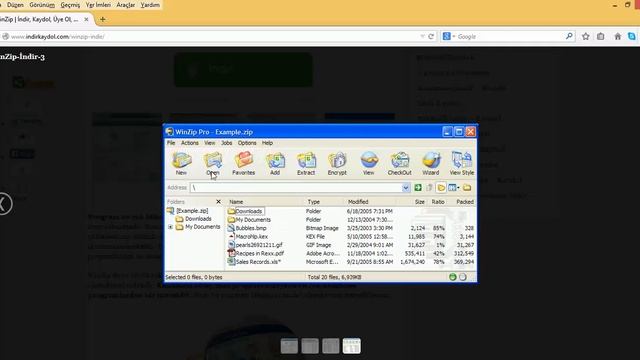Open the Address field dropdown arrow

pyautogui.click(x=405, y=187)
